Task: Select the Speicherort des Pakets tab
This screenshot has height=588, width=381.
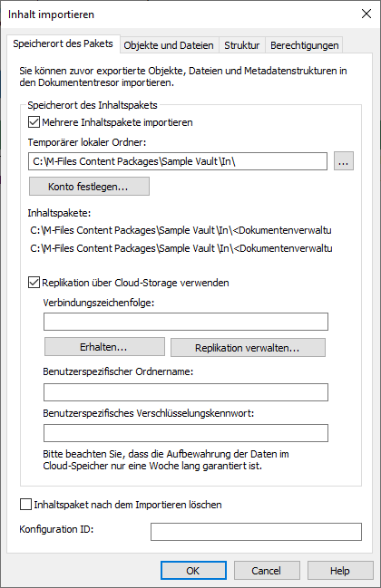Action: (63, 43)
